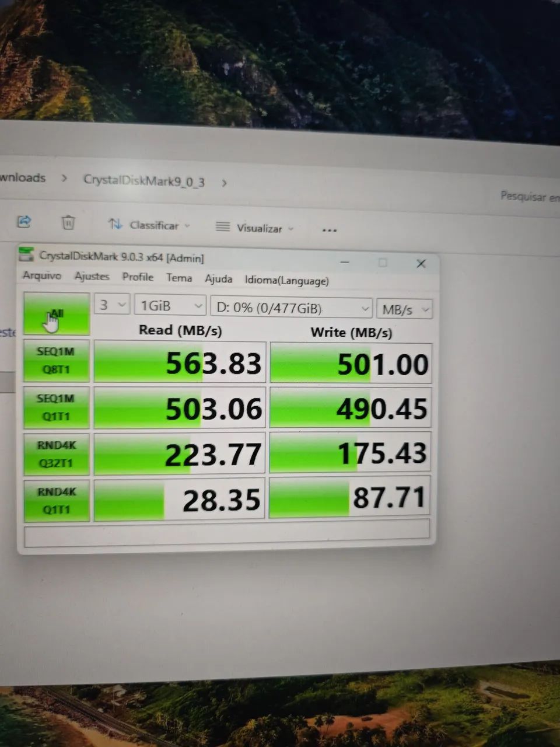Click the Read (MB/s) column header

coord(180,330)
